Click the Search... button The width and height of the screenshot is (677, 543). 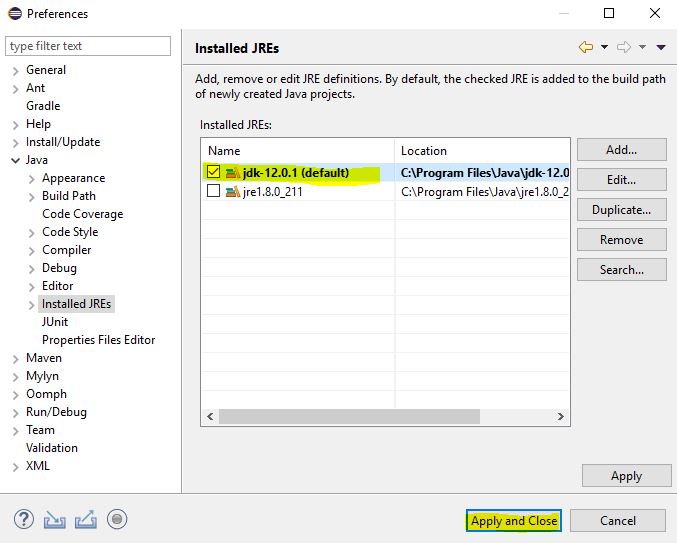pos(622,270)
